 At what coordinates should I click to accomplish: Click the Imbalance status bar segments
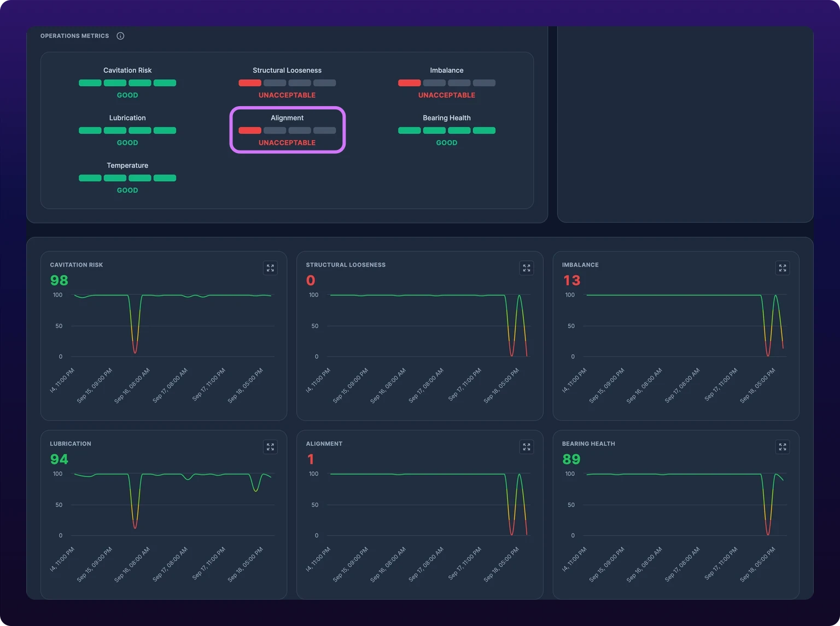(447, 83)
